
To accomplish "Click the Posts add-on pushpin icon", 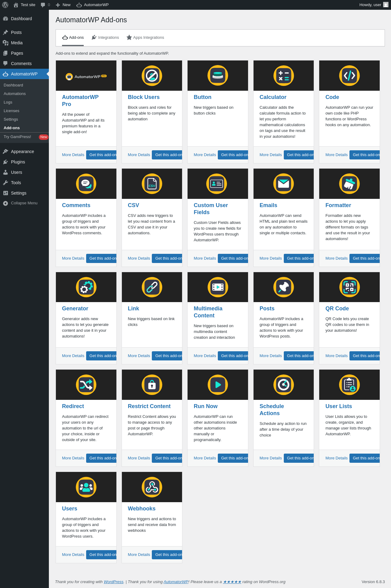I will (x=283, y=287).
